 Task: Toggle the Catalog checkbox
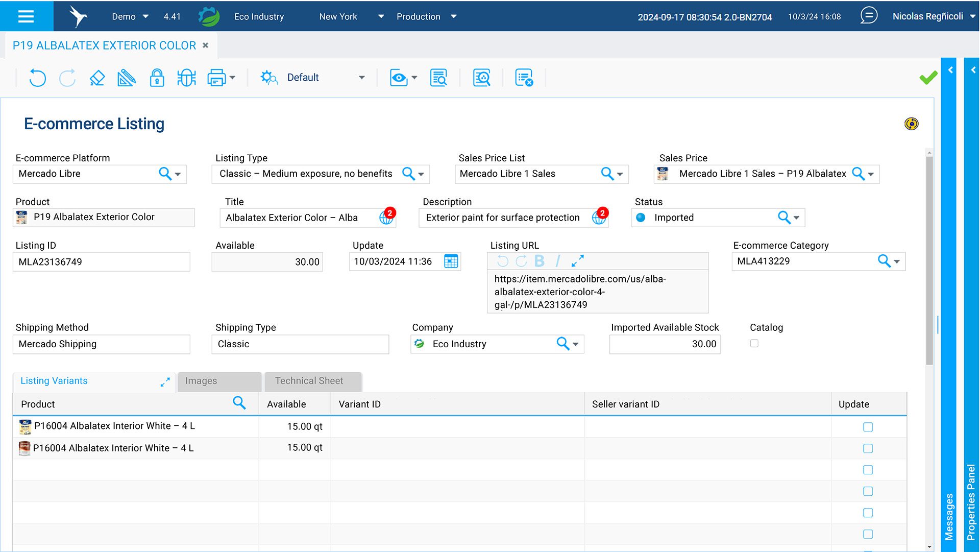[754, 344]
